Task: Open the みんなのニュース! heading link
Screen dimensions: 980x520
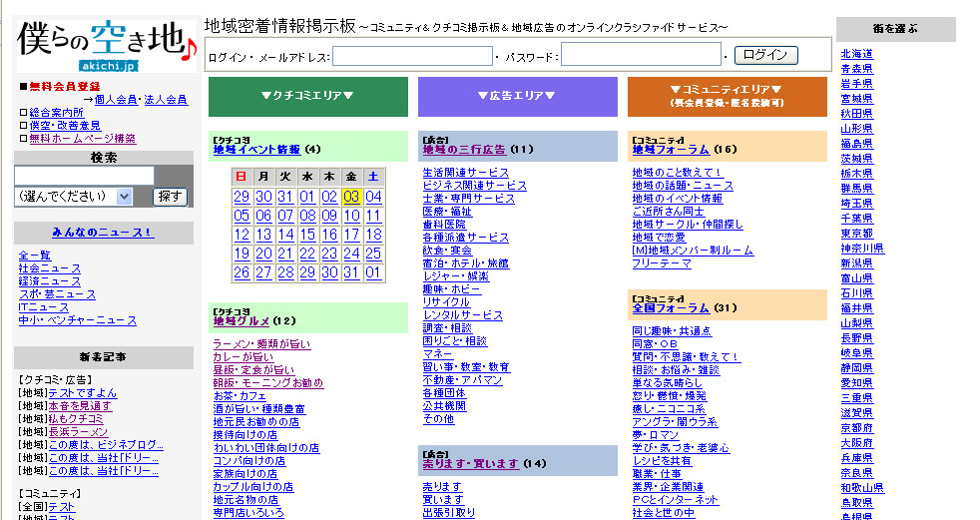Action: (x=104, y=233)
